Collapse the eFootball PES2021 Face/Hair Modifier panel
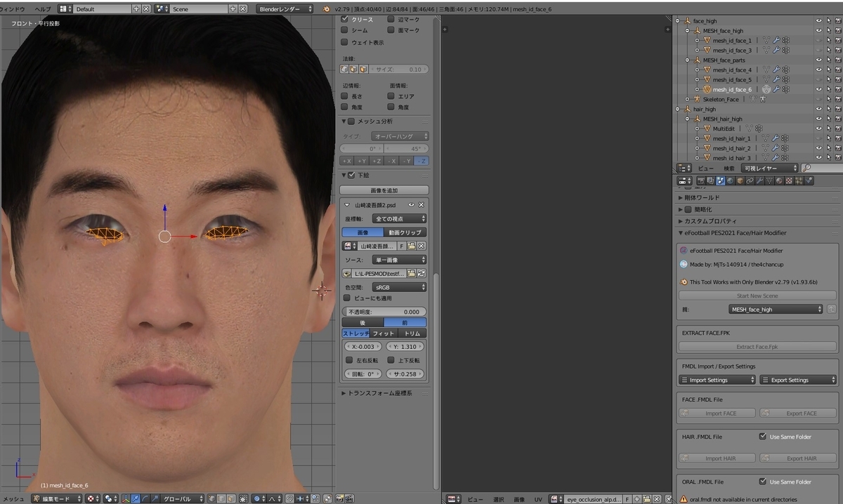This screenshot has height=504, width=843. pyautogui.click(x=680, y=233)
